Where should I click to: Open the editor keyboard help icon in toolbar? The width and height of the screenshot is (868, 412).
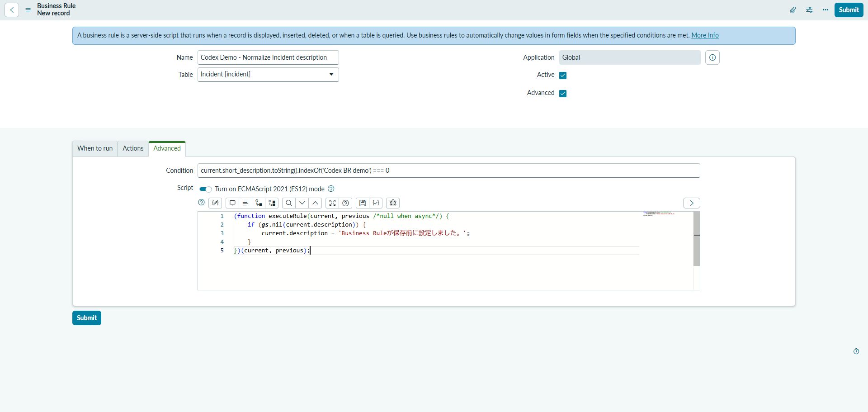(x=346, y=203)
